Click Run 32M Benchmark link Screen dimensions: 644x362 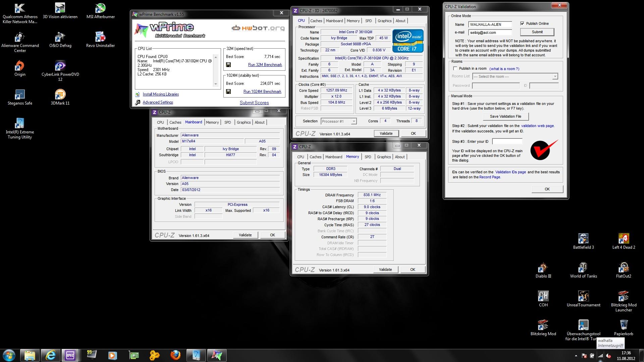tap(265, 65)
